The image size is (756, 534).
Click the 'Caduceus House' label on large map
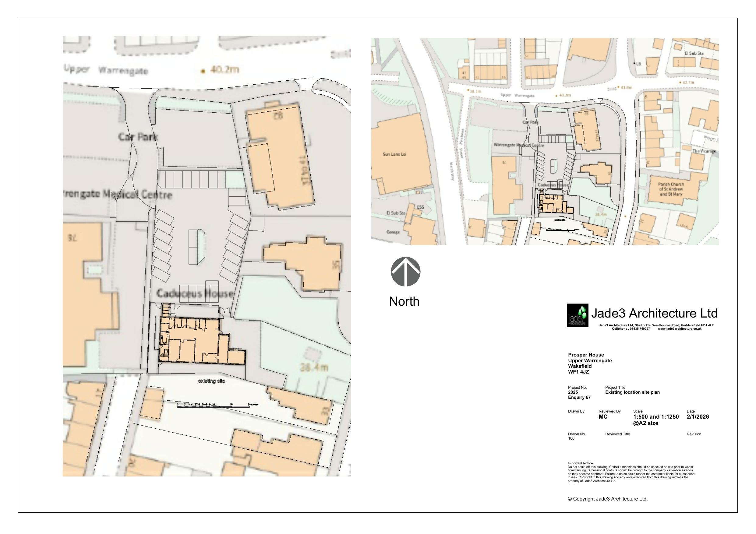coord(195,293)
